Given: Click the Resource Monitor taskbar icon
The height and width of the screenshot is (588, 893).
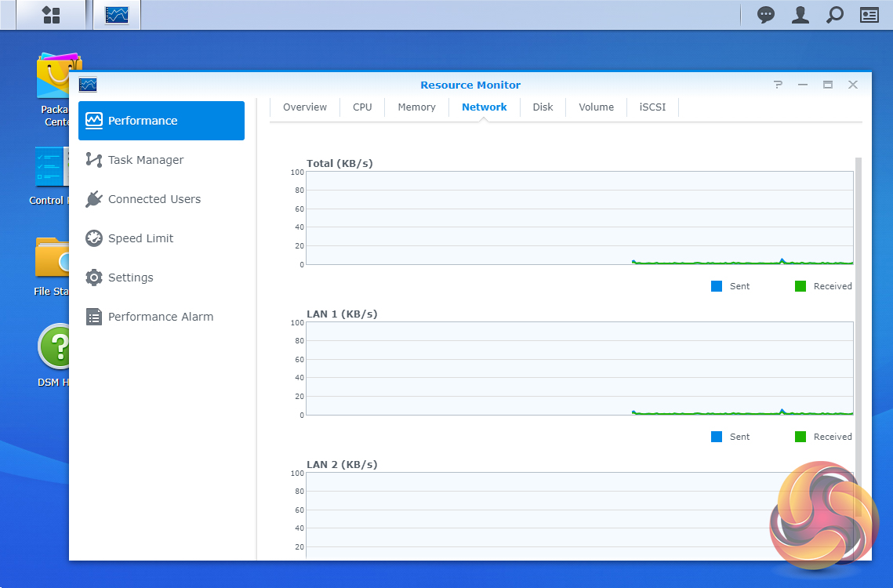Looking at the screenshot, I should tap(117, 15).
